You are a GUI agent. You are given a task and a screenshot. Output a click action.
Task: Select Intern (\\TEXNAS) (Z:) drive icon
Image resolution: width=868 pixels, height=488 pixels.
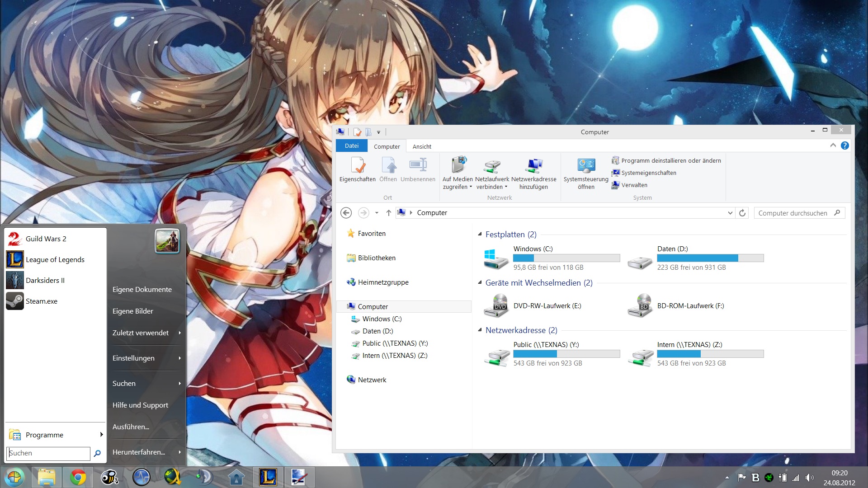[x=641, y=357]
